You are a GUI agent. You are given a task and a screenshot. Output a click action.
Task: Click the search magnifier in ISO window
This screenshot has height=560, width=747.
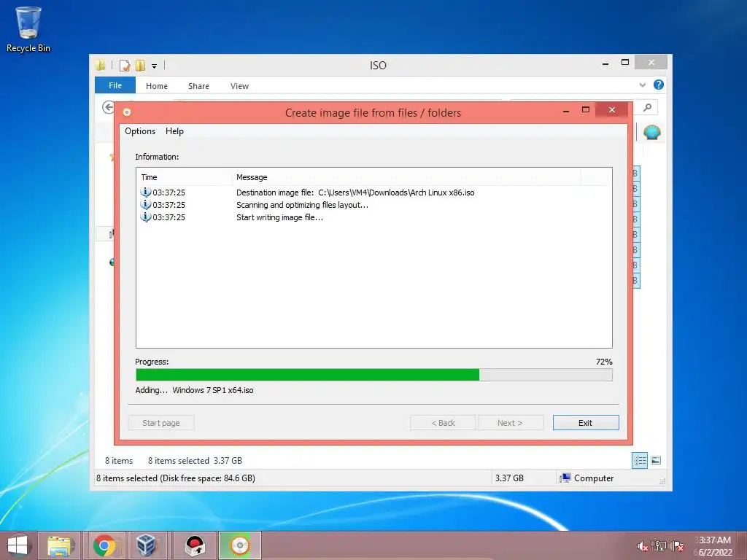(647, 108)
